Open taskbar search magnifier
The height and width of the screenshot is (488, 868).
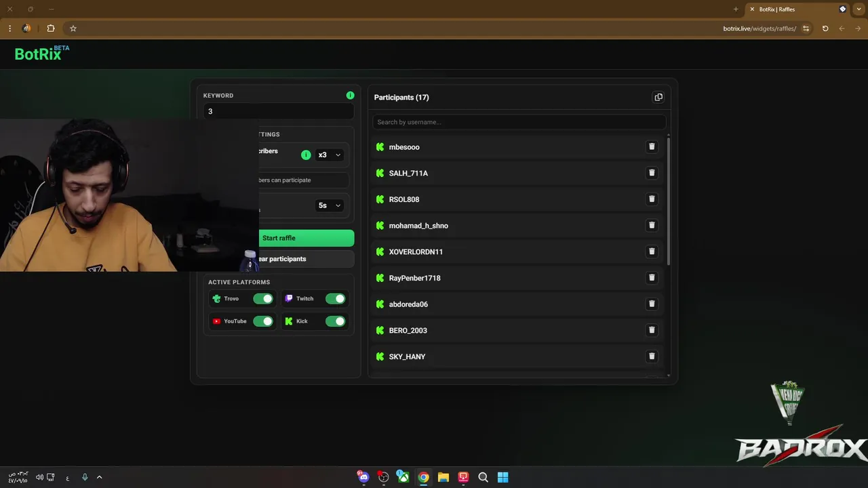tap(483, 477)
